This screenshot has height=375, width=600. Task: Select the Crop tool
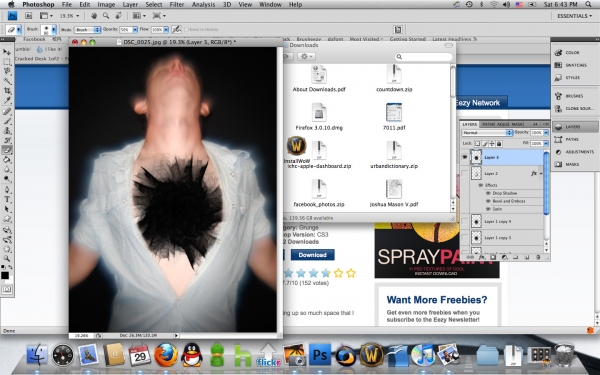pyautogui.click(x=7, y=91)
